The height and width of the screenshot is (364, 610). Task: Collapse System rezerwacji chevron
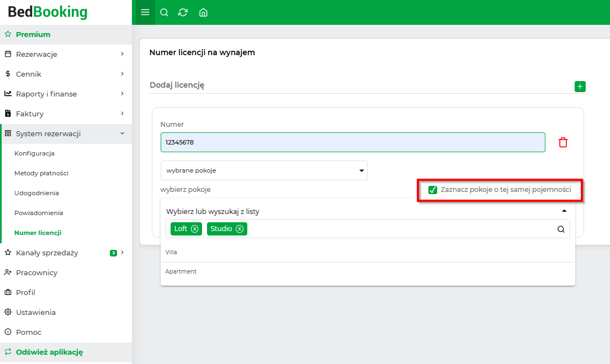point(122,133)
